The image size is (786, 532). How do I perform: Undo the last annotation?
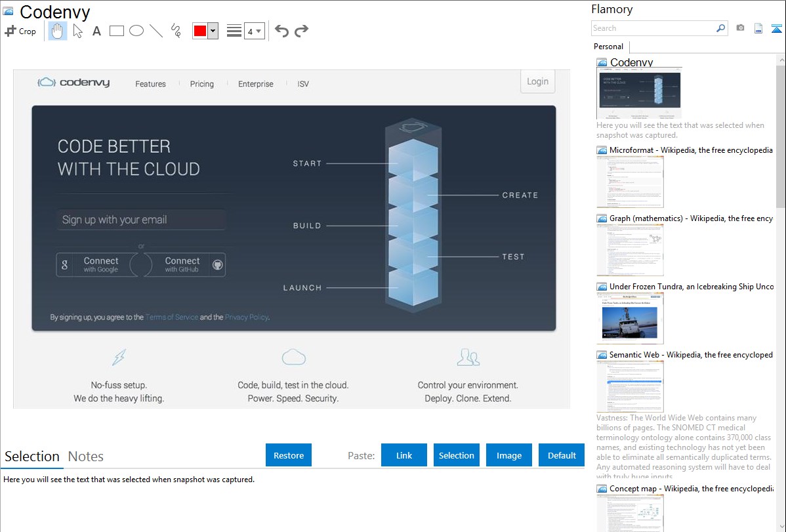click(x=281, y=31)
